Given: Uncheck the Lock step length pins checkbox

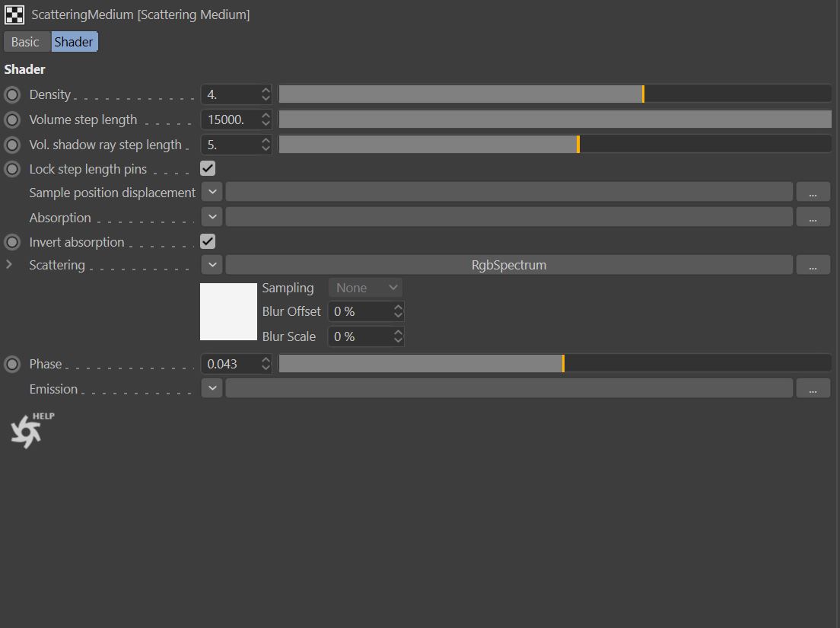Looking at the screenshot, I should [x=208, y=169].
